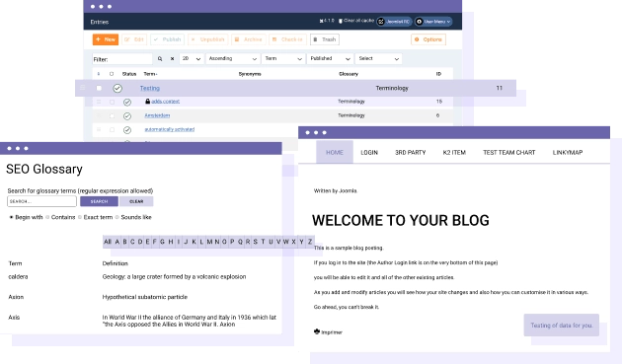The width and height of the screenshot is (622, 364).
Task: Tick the checkbox on the adds content row
Action: (112, 102)
